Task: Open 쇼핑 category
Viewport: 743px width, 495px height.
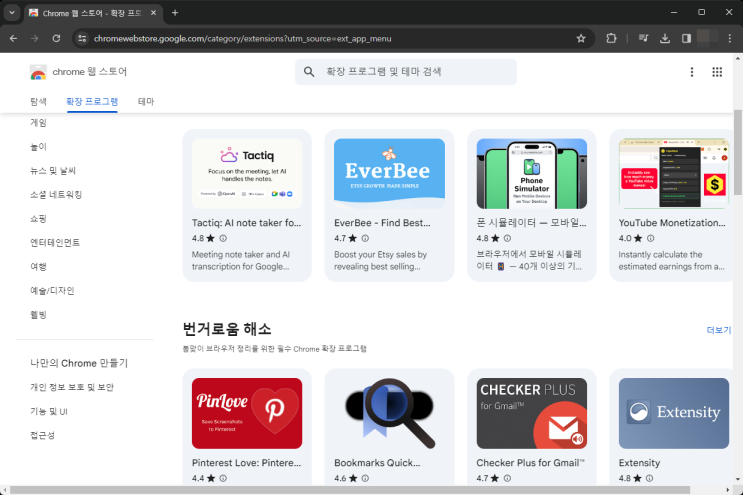Action: pos(38,219)
